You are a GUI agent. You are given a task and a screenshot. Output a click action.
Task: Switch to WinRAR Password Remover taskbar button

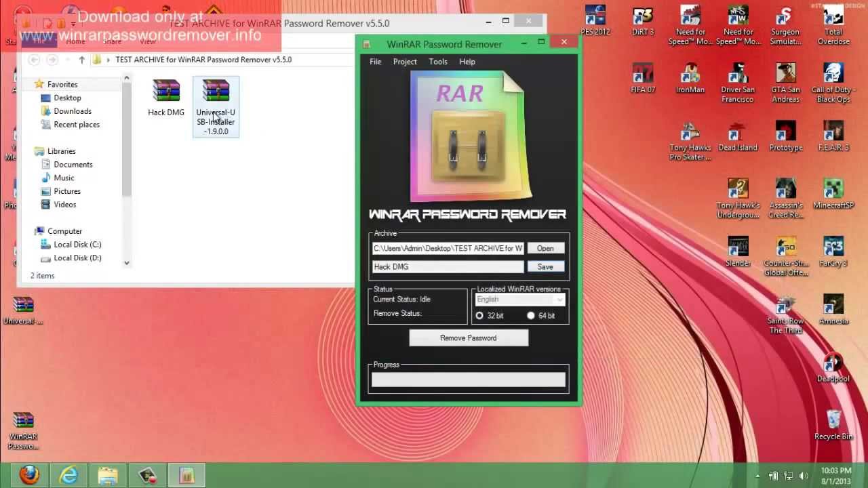pyautogui.click(x=186, y=475)
